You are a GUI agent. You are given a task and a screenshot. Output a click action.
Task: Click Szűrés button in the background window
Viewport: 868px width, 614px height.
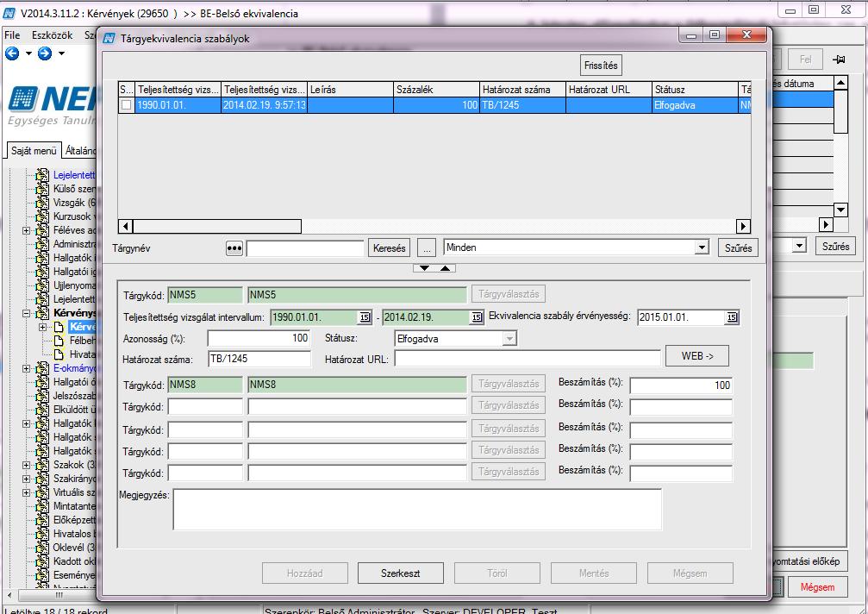pyautogui.click(x=835, y=247)
